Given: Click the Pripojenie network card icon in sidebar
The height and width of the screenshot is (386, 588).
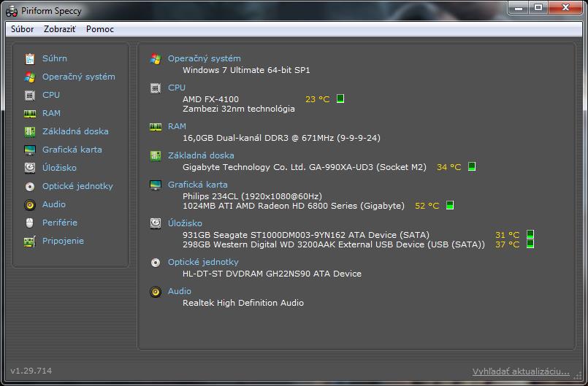Looking at the screenshot, I should pos(30,242).
